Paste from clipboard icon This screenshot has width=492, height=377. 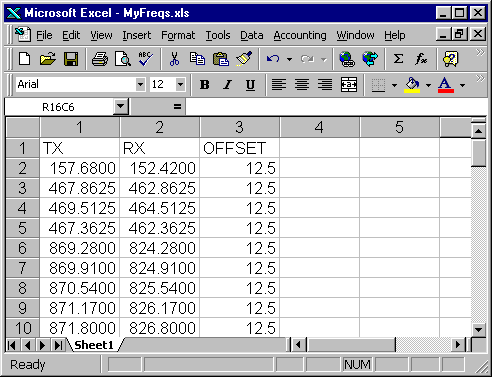click(220, 60)
